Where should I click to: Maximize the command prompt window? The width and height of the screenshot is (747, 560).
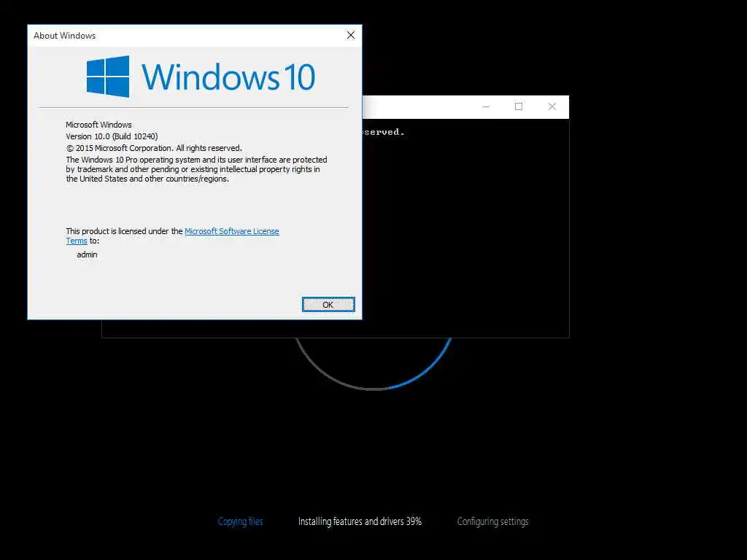pos(519,106)
